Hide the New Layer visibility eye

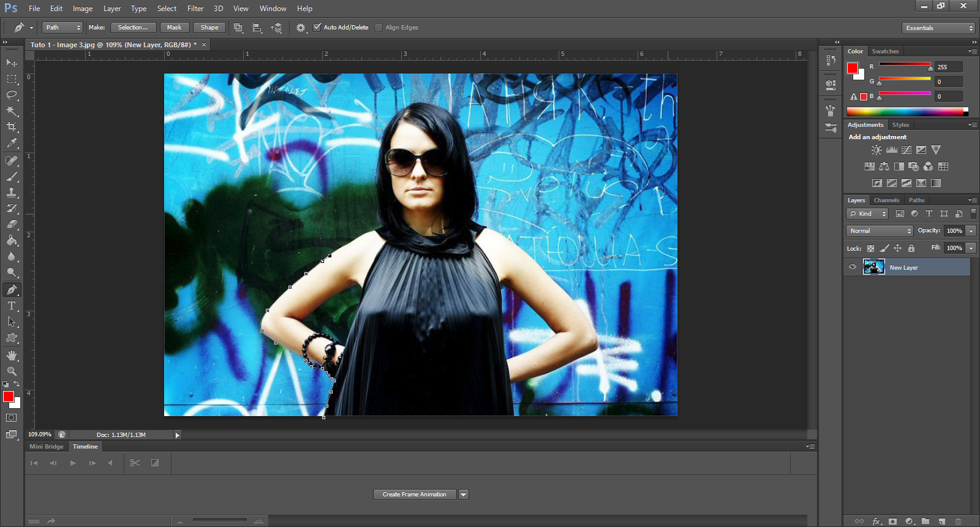tap(853, 267)
